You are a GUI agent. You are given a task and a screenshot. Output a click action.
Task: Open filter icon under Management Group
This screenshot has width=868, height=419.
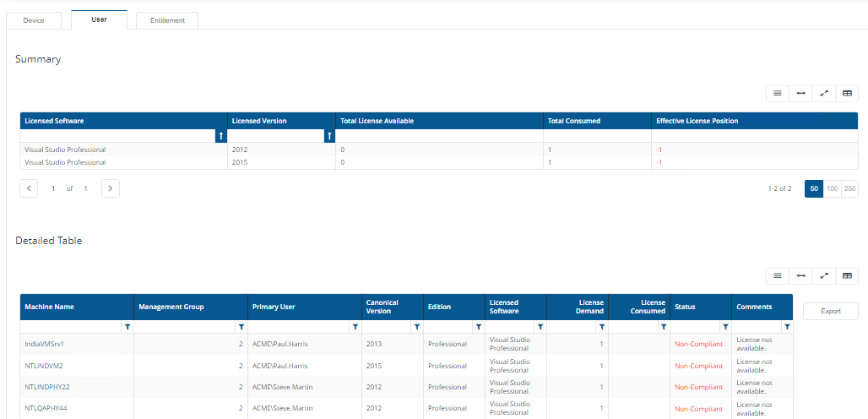(x=241, y=327)
